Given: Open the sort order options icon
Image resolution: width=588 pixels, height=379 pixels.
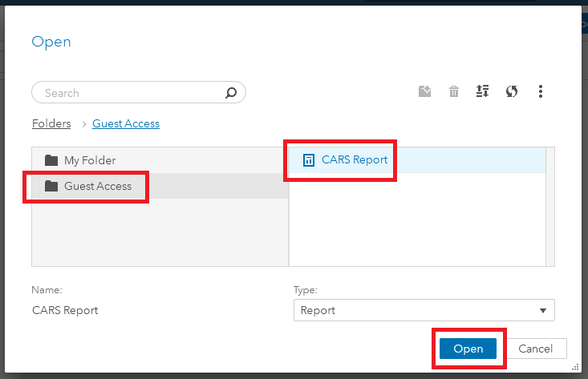Looking at the screenshot, I should point(482,91).
